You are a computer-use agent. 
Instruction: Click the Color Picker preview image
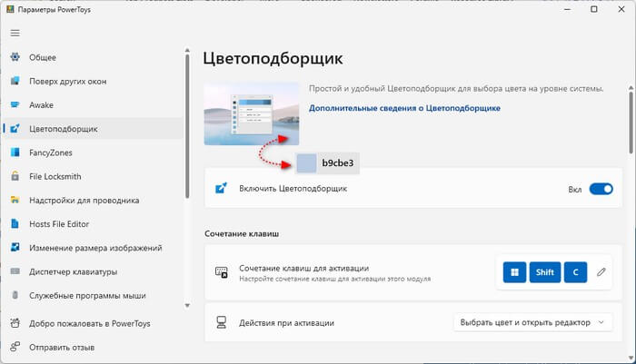[x=252, y=113]
